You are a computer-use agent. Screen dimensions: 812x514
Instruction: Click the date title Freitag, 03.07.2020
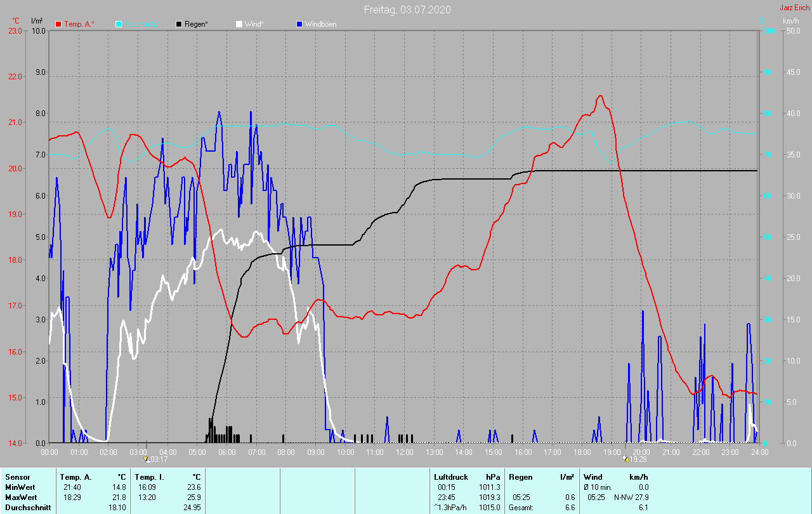pyautogui.click(x=407, y=10)
